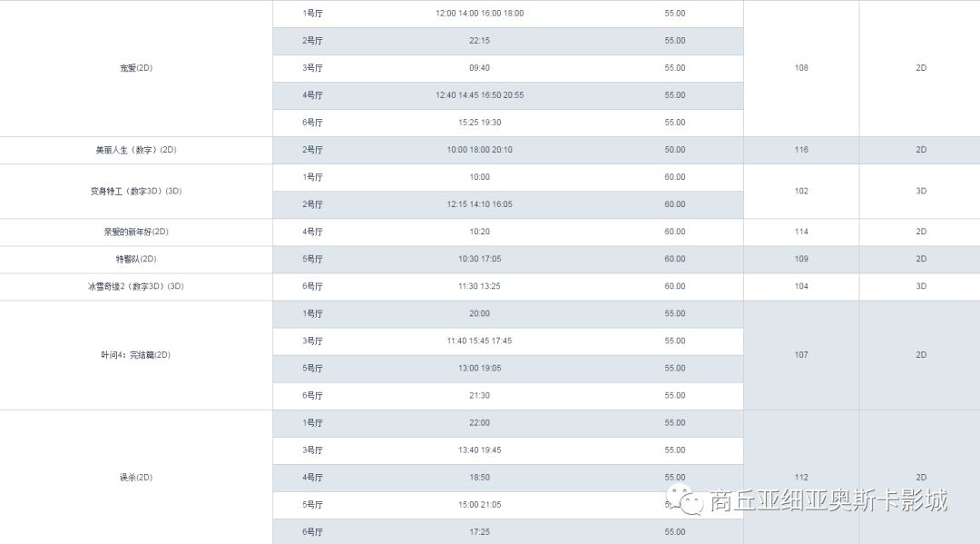This screenshot has width=980, height=544.
Task: Select the 10:00 18:00 20:10 showtimes cell
Action: (478, 149)
